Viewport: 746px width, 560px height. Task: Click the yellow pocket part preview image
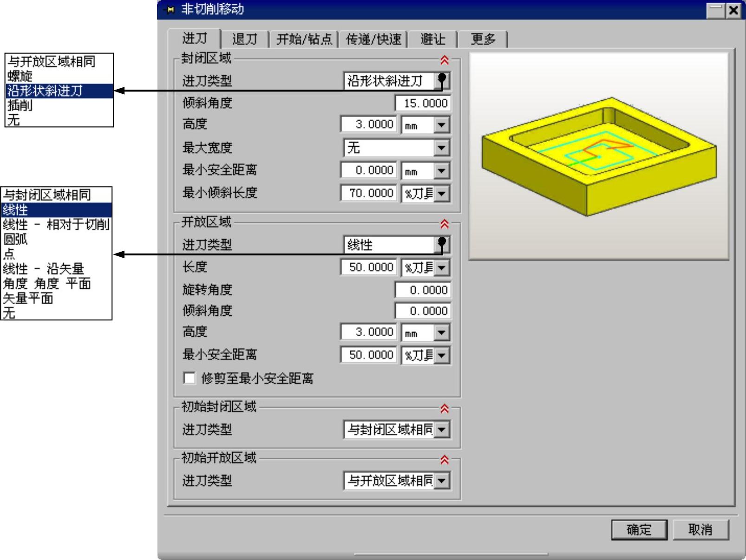point(599,156)
